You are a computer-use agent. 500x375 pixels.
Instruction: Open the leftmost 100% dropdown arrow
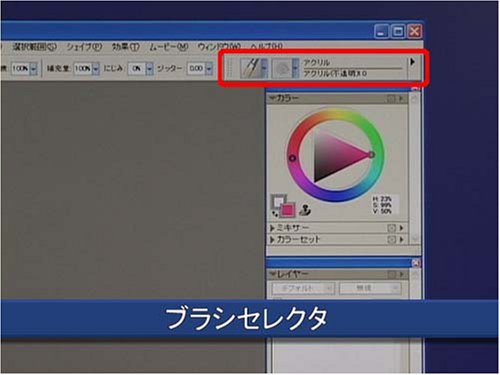(x=33, y=69)
